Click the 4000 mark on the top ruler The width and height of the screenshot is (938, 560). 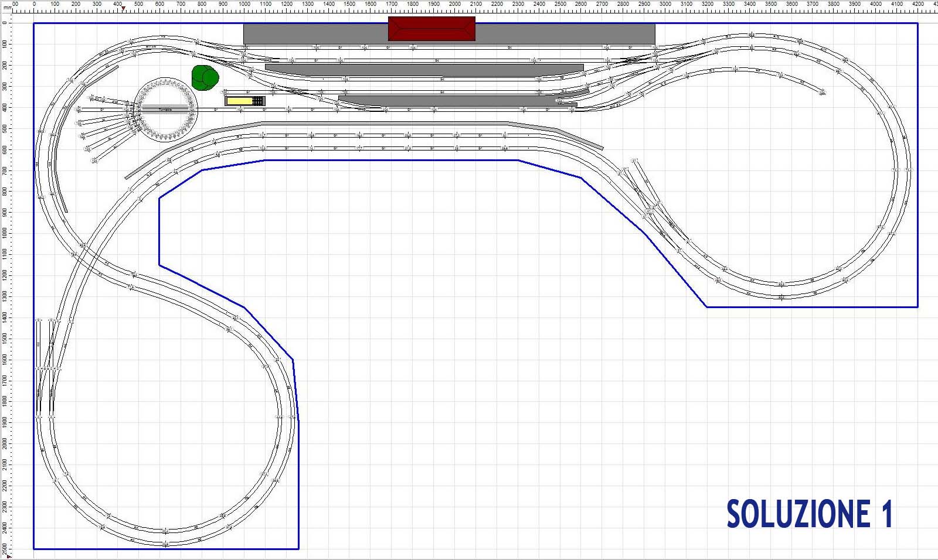pos(875,4)
